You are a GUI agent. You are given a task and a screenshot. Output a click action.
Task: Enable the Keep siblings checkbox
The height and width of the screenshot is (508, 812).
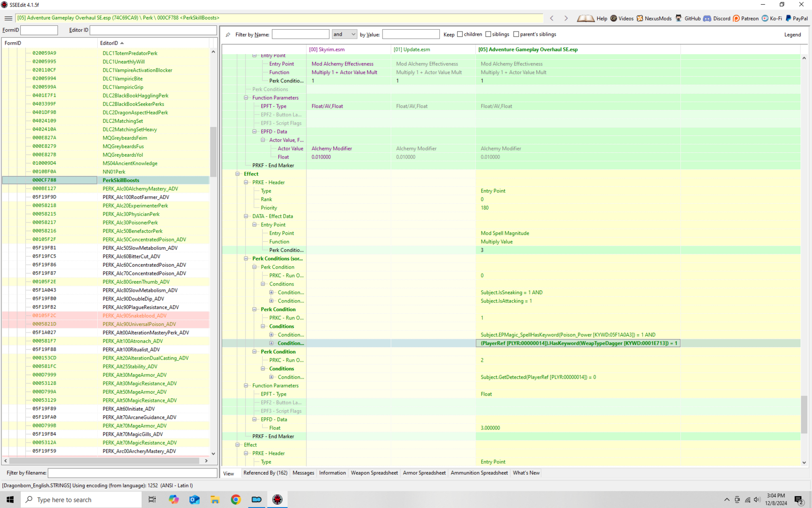click(x=488, y=34)
